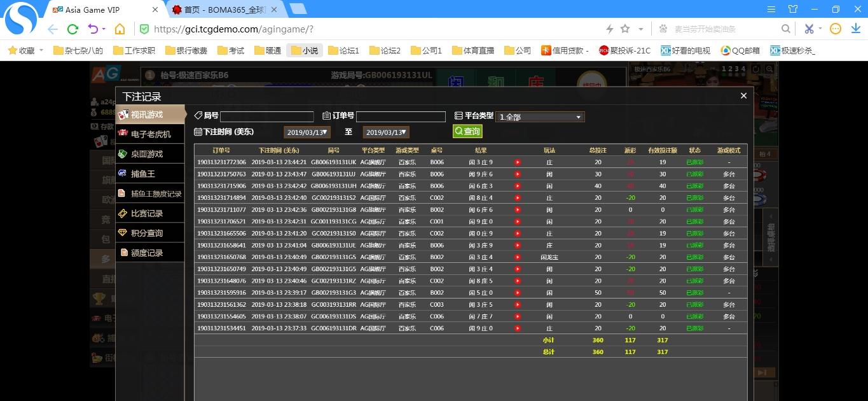Expand 平台类型 dropdown showing 1.全部
868x401 pixels.
(540, 117)
